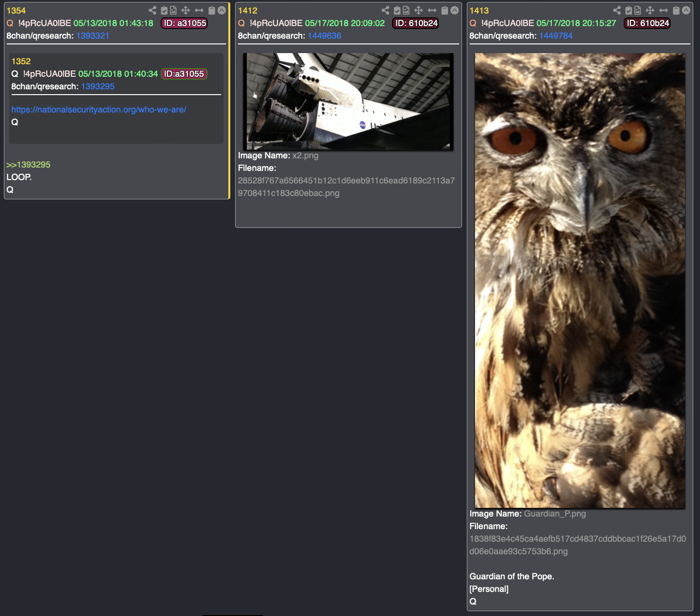Click the filename hash of post 1412

click(x=346, y=187)
